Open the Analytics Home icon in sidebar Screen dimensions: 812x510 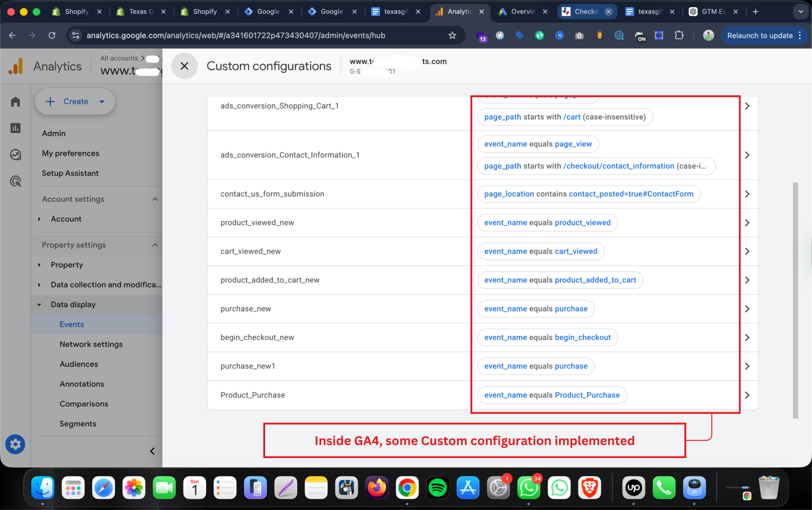click(x=16, y=102)
